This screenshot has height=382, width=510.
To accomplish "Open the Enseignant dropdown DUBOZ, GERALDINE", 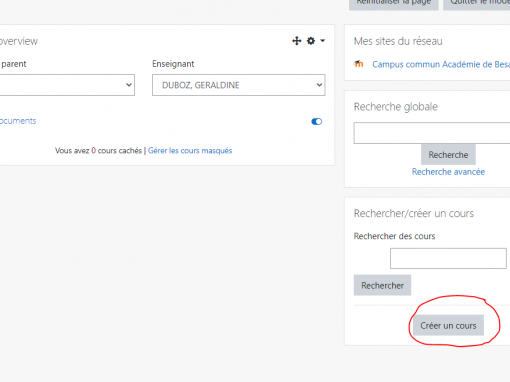I will click(239, 85).
